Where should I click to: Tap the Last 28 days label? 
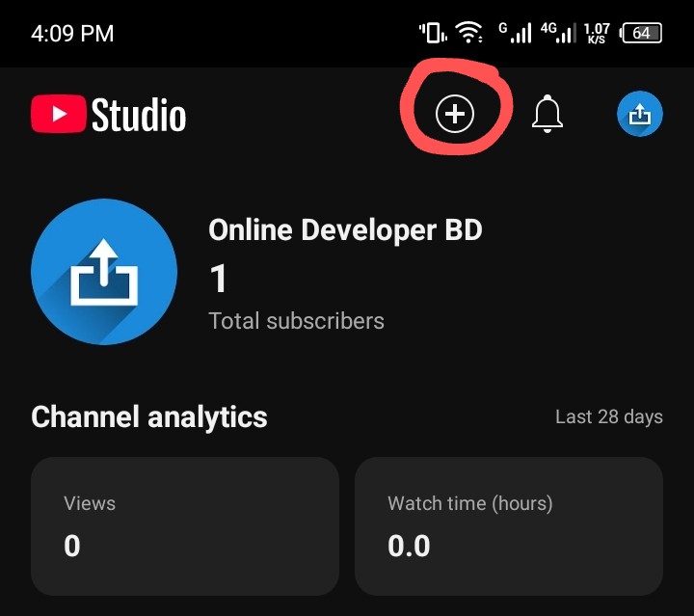click(609, 416)
